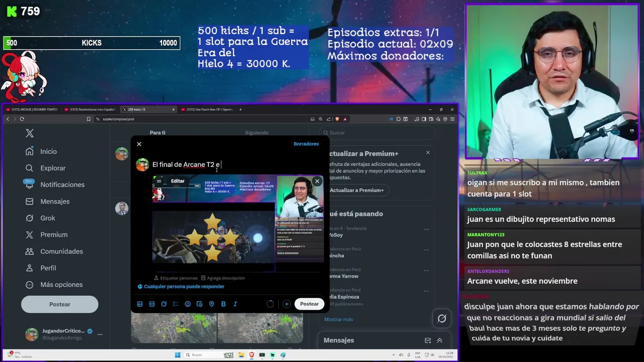Open the JugandorCritico account menu dots
Viewport: 644px width, 362px height.
point(100,334)
